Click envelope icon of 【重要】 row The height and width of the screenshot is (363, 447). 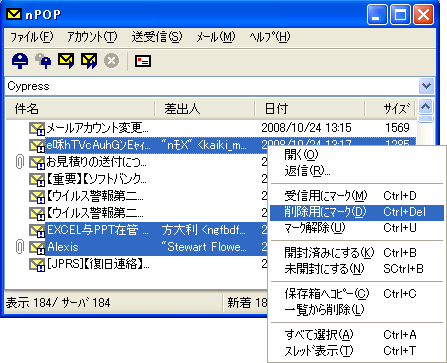[x=37, y=179]
